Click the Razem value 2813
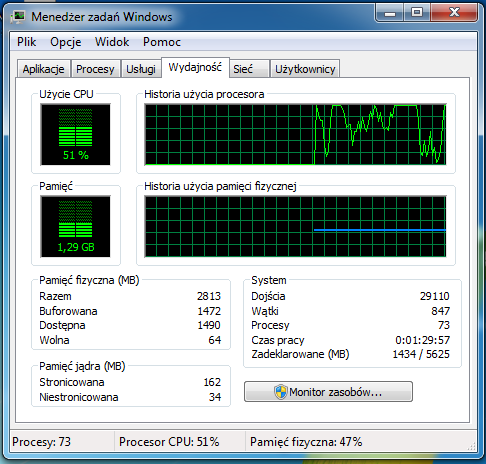 tap(209, 296)
